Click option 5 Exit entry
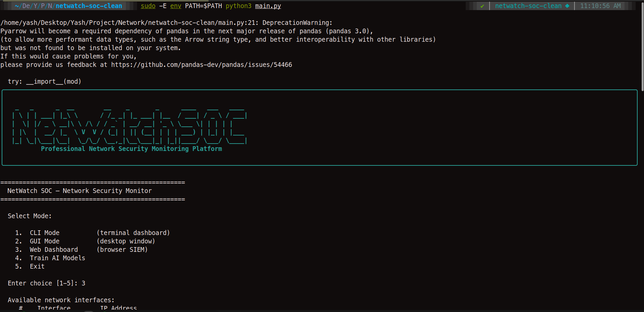 tap(31, 266)
